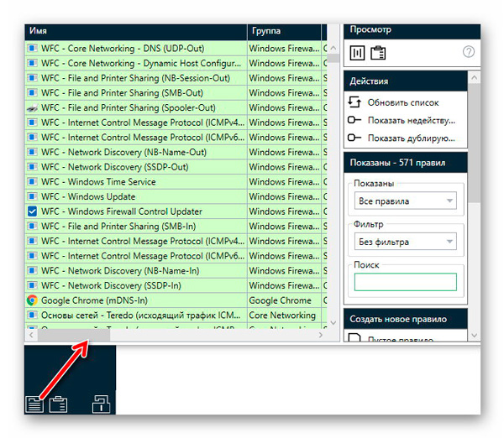The image size is (504, 438).
Task: Toggle checkbox for WFC - Windows Firewall Control Updater
Action: [32, 211]
